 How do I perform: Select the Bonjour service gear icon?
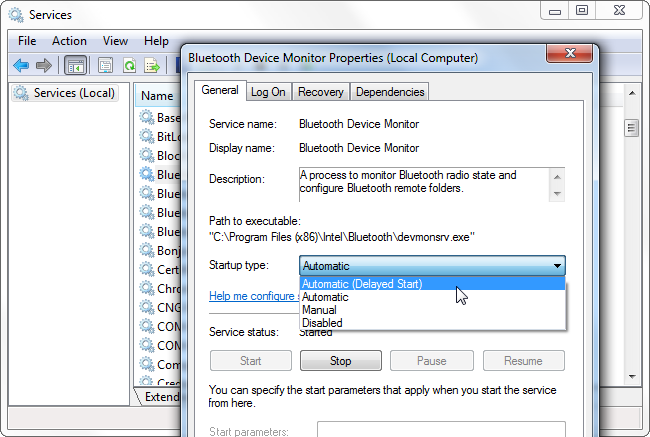pos(146,250)
